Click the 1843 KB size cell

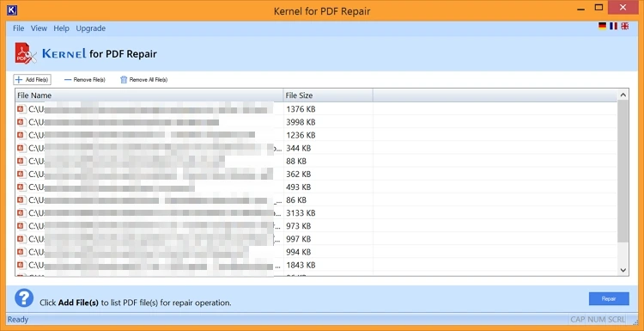click(x=328, y=265)
